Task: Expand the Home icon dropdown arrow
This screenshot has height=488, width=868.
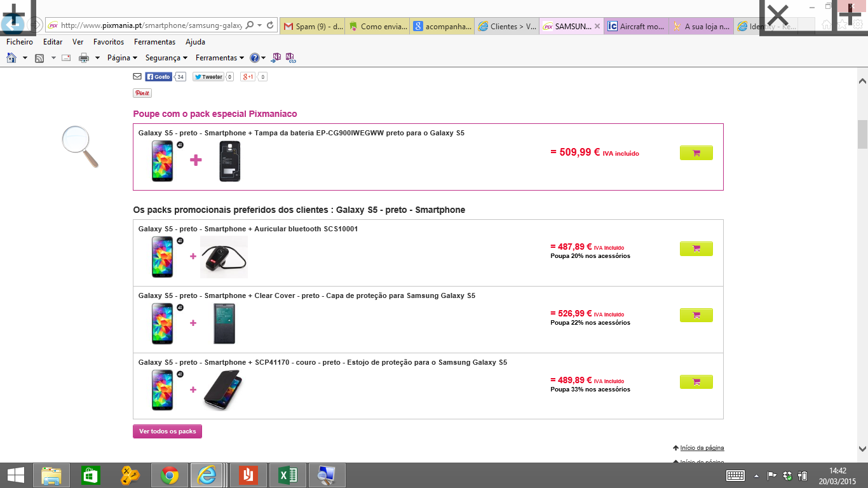Action: [25, 58]
